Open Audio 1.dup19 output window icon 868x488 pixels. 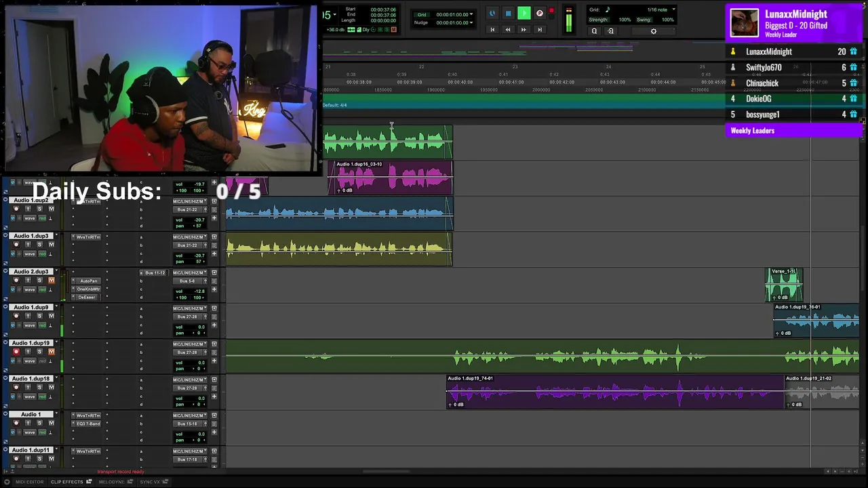[x=214, y=344]
